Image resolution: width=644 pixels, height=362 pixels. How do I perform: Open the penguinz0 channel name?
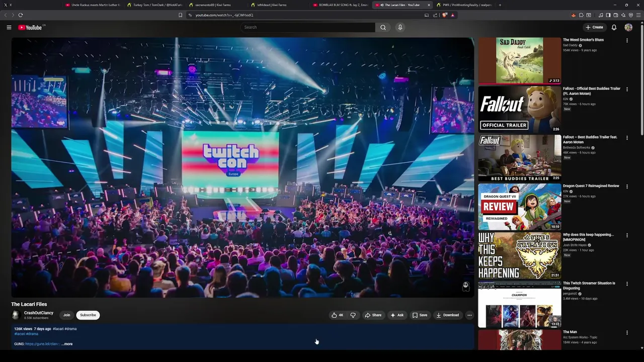[570, 294]
